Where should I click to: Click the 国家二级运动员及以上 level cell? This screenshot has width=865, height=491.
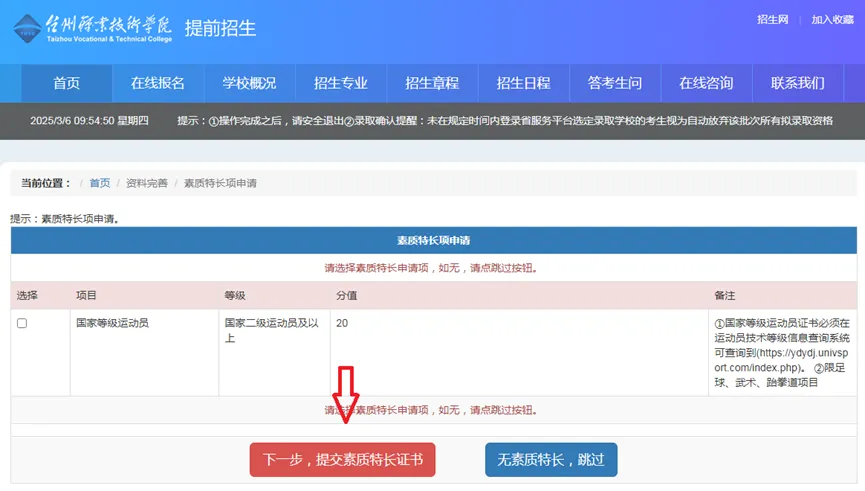[272, 331]
